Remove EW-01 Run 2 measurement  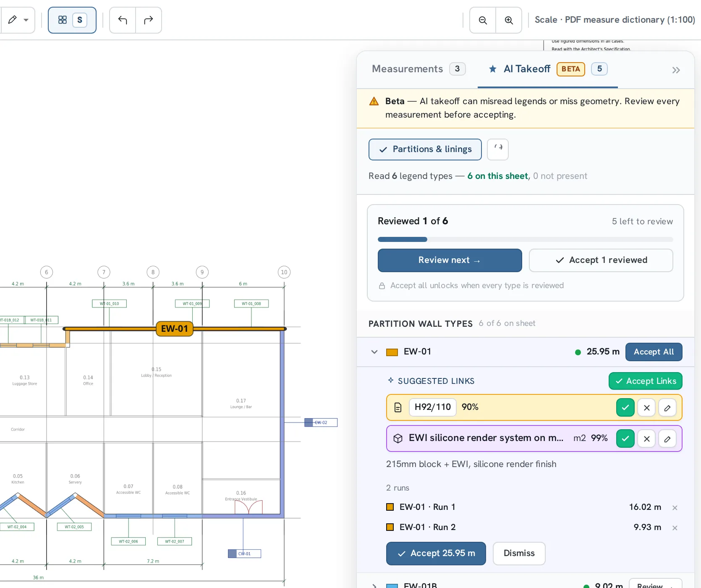tap(675, 528)
